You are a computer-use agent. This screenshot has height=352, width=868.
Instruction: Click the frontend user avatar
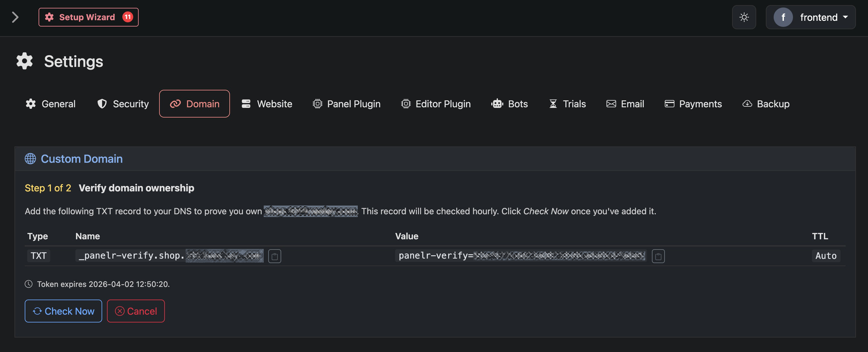coord(783,17)
